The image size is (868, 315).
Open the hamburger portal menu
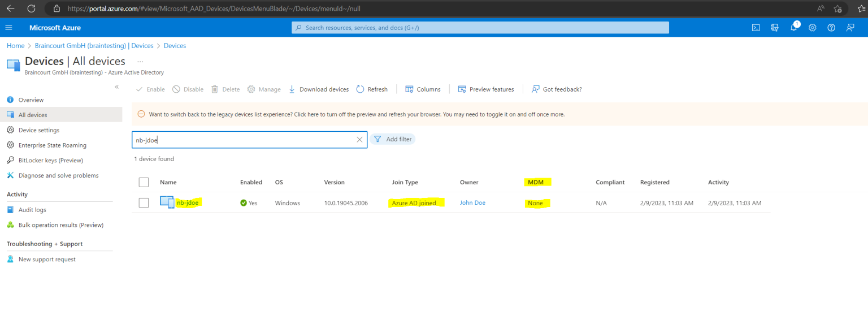click(x=8, y=28)
